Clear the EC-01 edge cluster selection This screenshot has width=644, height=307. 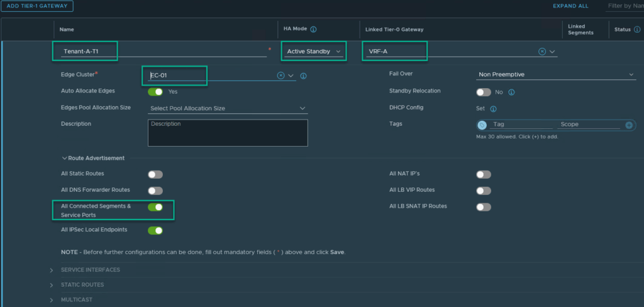tap(281, 75)
